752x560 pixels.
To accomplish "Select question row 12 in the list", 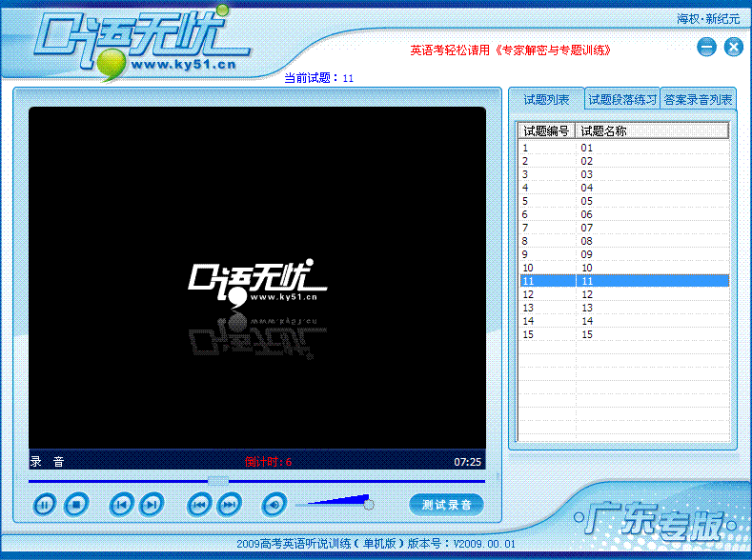I will click(624, 294).
